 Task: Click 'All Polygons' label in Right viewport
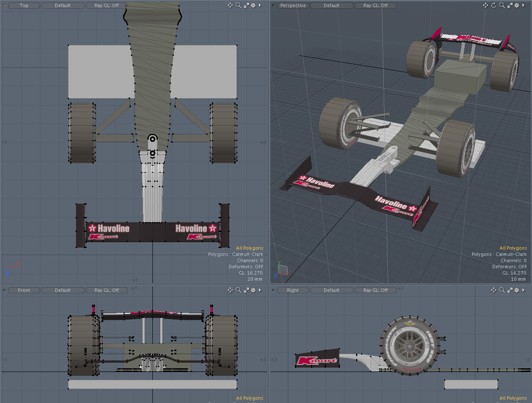[x=513, y=398]
